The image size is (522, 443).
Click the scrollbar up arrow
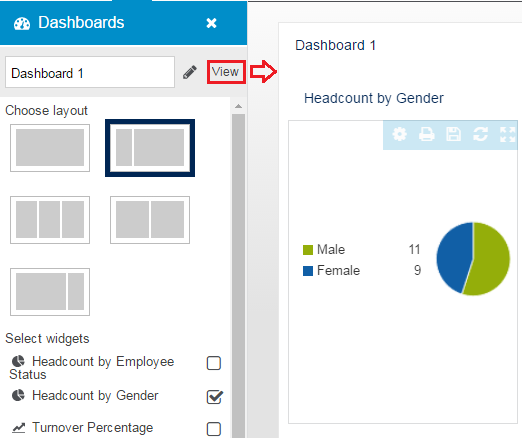[x=238, y=106]
